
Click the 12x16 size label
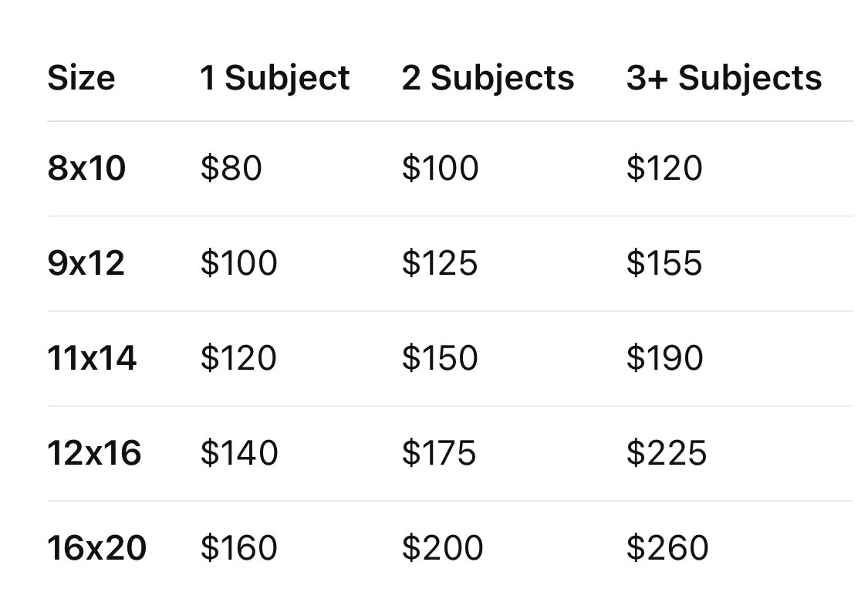95,453
